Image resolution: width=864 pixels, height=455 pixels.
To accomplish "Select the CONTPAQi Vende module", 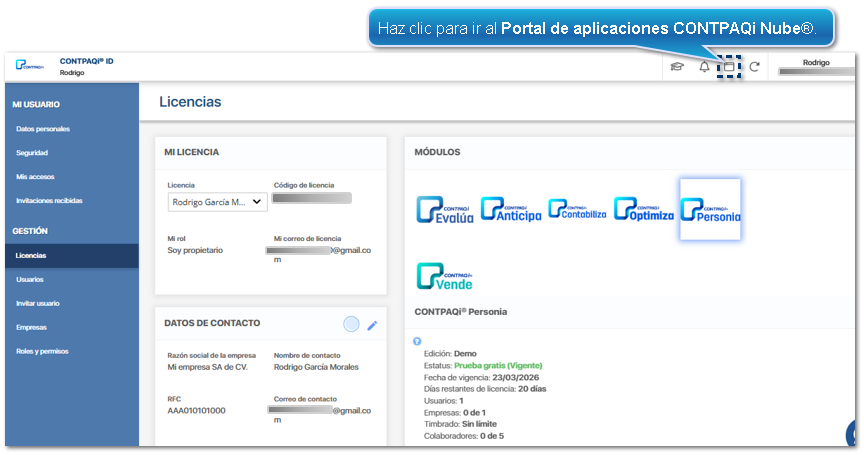I will [x=445, y=276].
